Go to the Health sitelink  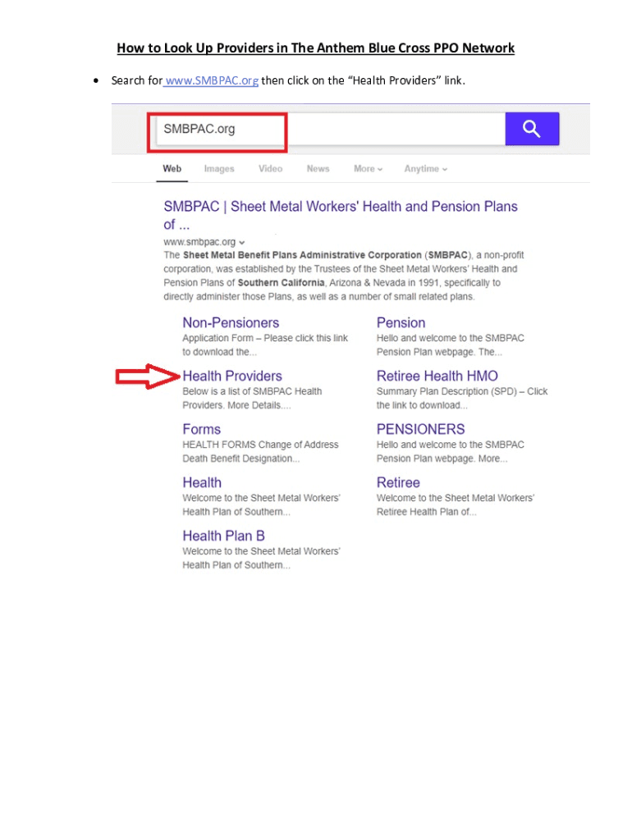click(x=202, y=482)
